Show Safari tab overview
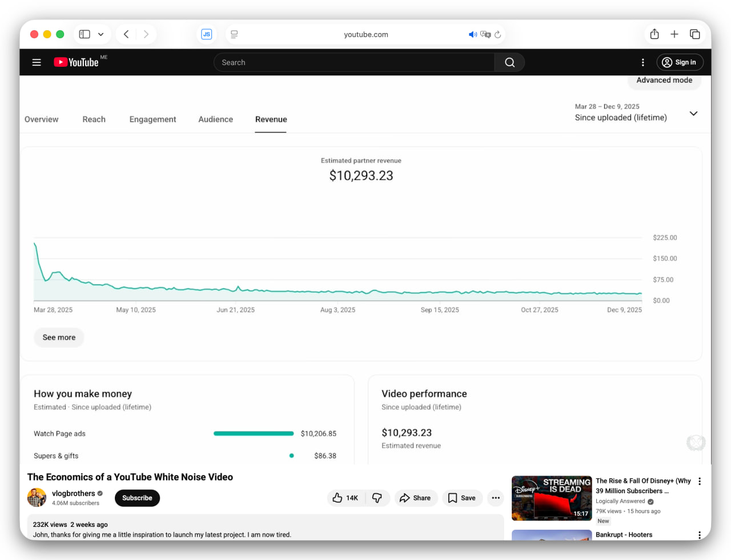Viewport: 731px width, 560px height. [x=695, y=34]
